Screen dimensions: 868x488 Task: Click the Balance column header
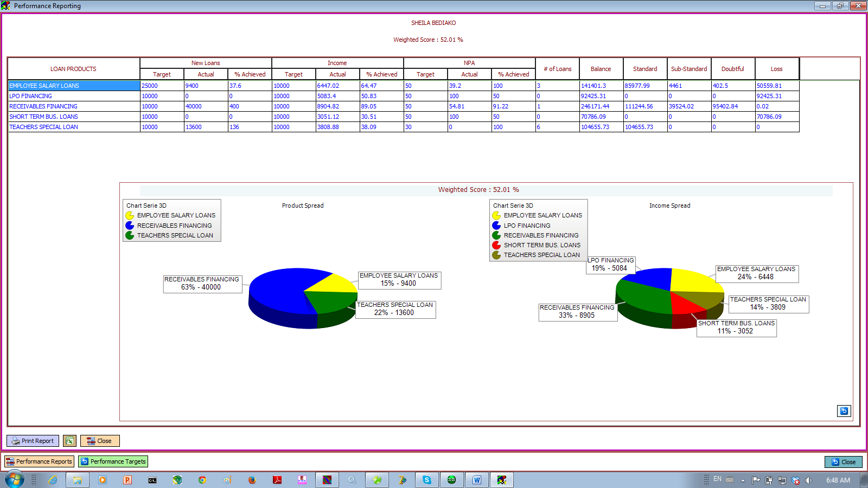pos(601,69)
